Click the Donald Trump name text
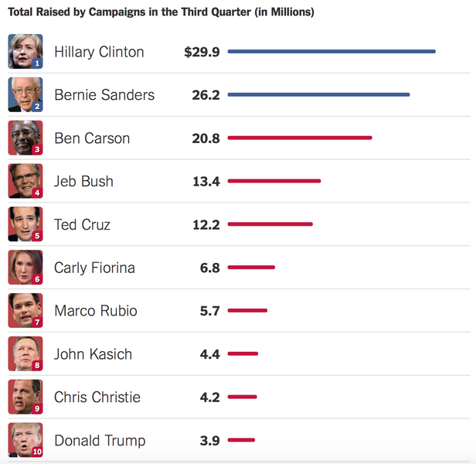The width and height of the screenshot is (476, 464). point(100,440)
